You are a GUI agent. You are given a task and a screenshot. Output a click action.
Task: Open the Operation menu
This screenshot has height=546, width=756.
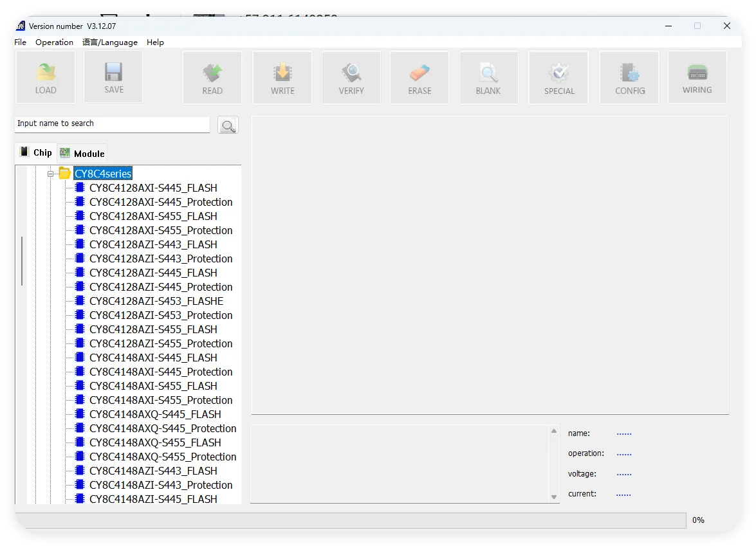(x=54, y=42)
